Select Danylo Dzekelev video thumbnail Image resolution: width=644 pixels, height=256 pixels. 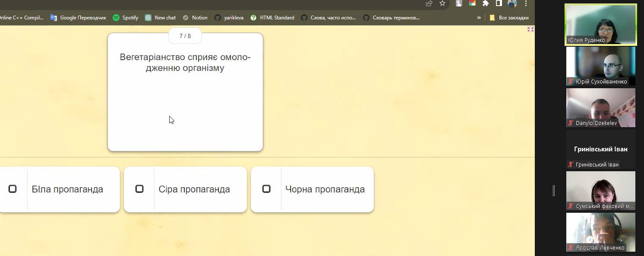click(x=601, y=107)
